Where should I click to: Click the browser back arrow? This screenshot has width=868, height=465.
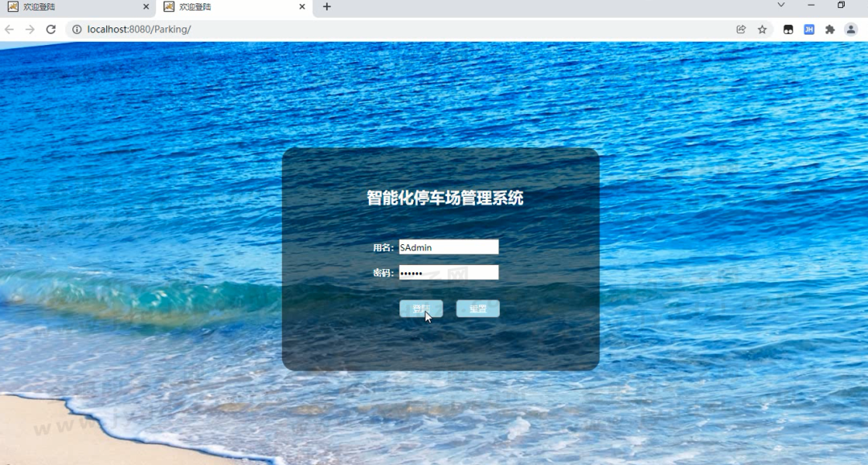tap(10, 29)
